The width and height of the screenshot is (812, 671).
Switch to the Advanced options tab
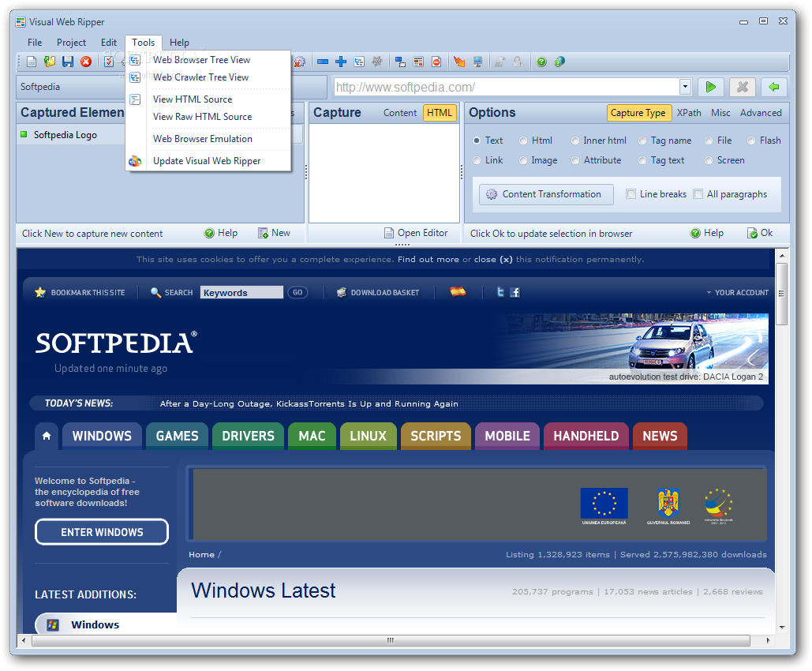tap(761, 112)
